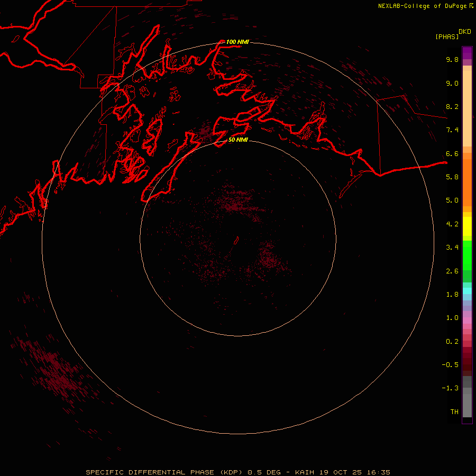Click the DKD units label above the scale

(x=464, y=32)
